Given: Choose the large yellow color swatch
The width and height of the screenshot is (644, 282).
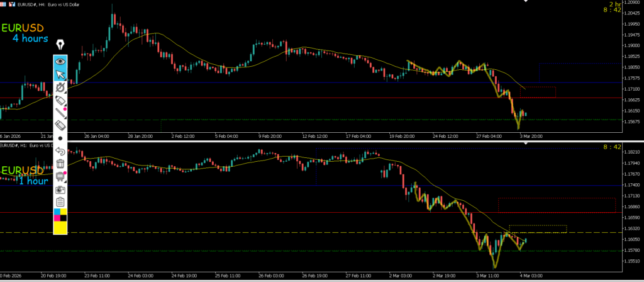Looking at the screenshot, I should [x=60, y=228].
